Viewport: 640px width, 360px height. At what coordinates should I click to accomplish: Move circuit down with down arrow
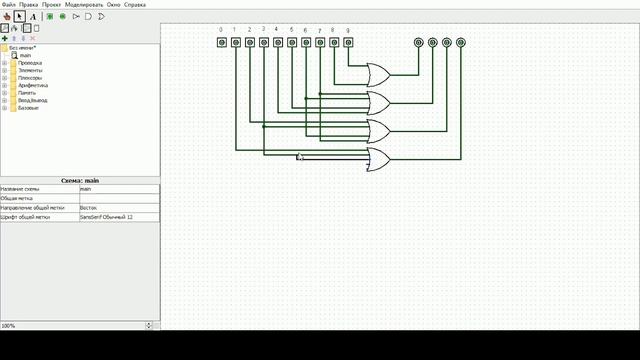23,38
